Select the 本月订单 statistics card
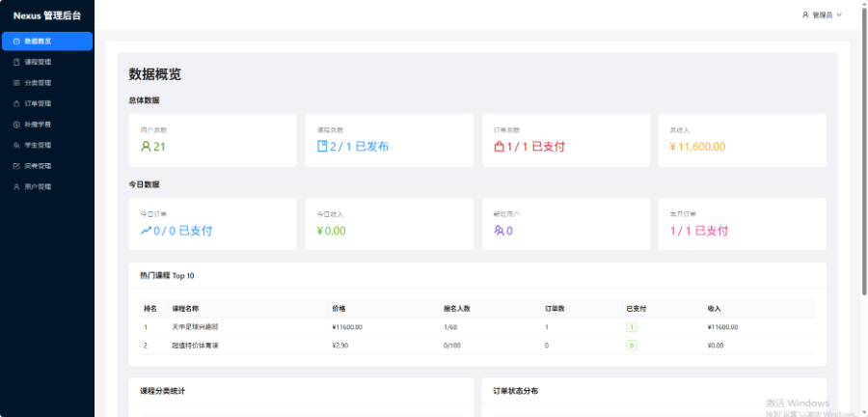The height and width of the screenshot is (417, 868). [x=742, y=224]
